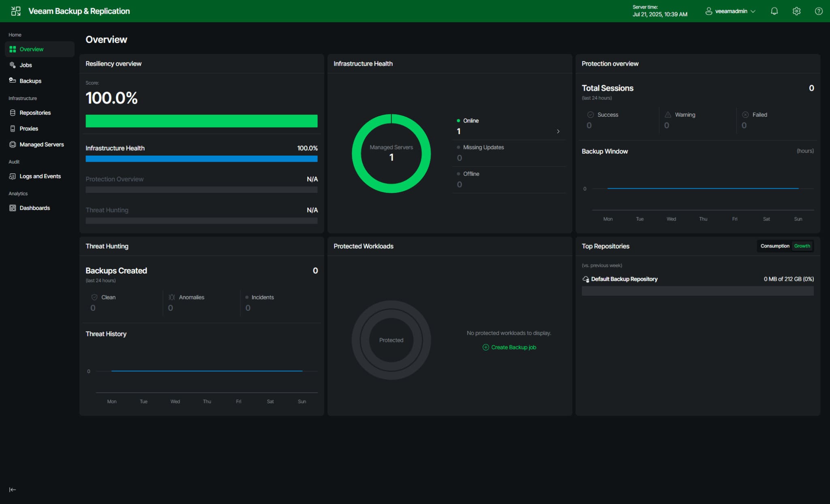Image resolution: width=830 pixels, height=504 pixels.
Task: Click the Managed Servers donut chart
Action: click(391, 154)
